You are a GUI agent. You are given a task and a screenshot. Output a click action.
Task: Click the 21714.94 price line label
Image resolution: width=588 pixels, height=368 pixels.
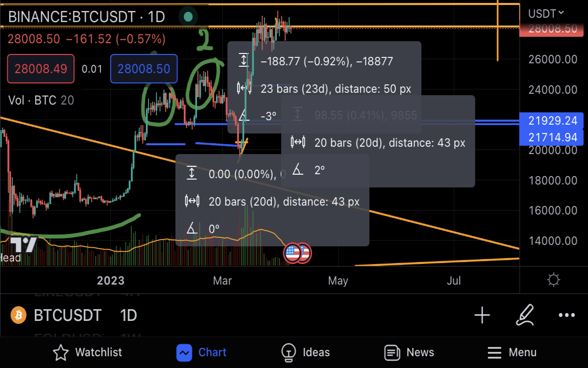pyautogui.click(x=553, y=137)
